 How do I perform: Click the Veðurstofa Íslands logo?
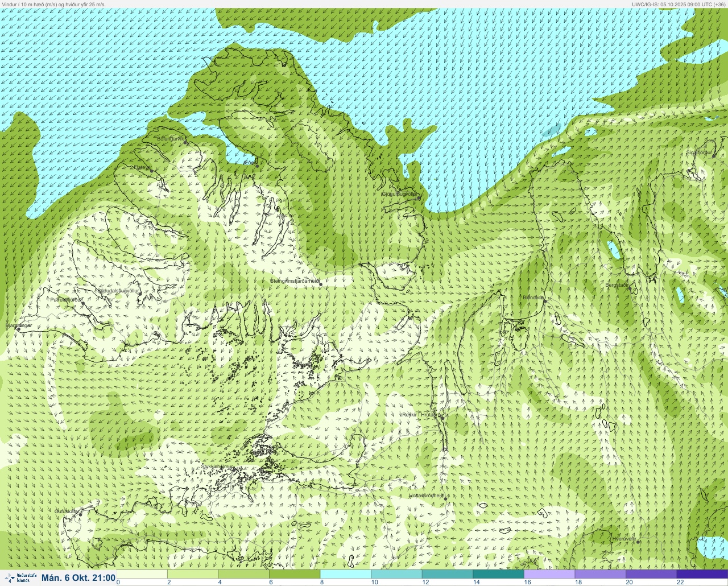[20, 577]
